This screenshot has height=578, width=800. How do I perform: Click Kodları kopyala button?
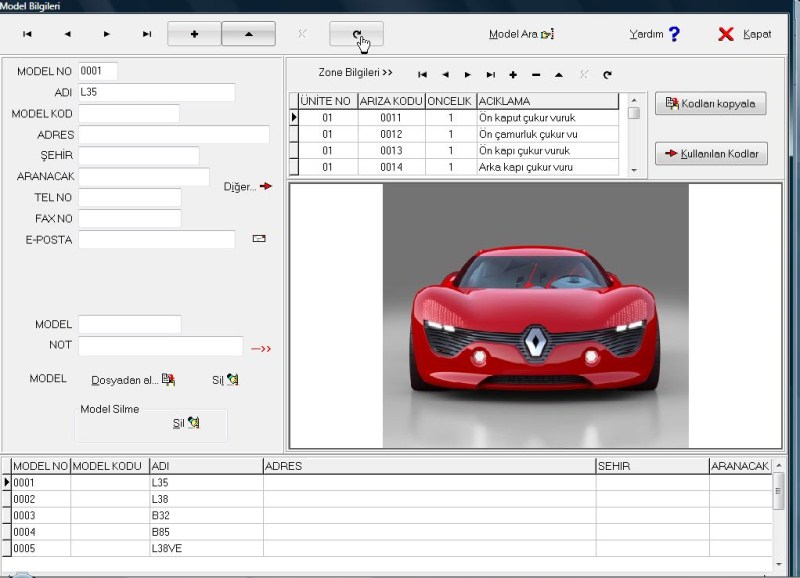click(711, 104)
